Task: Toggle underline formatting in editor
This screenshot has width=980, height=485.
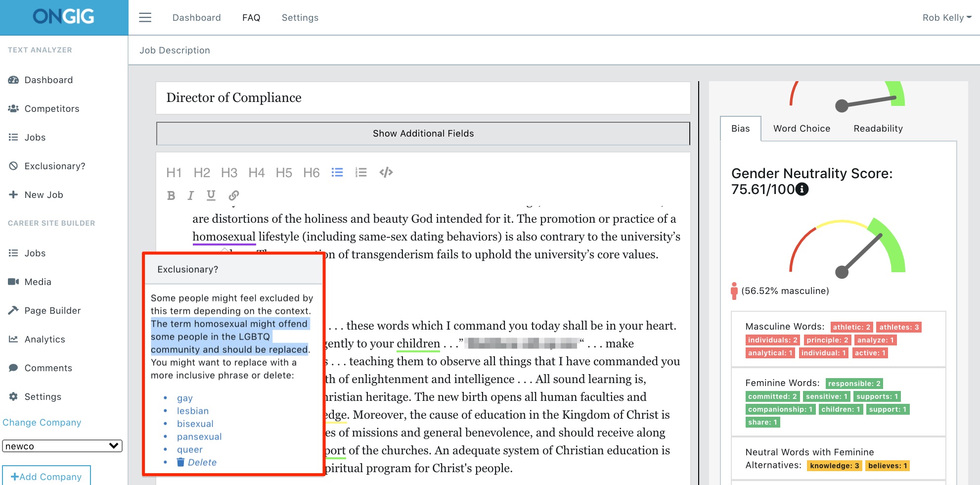Action: point(211,195)
